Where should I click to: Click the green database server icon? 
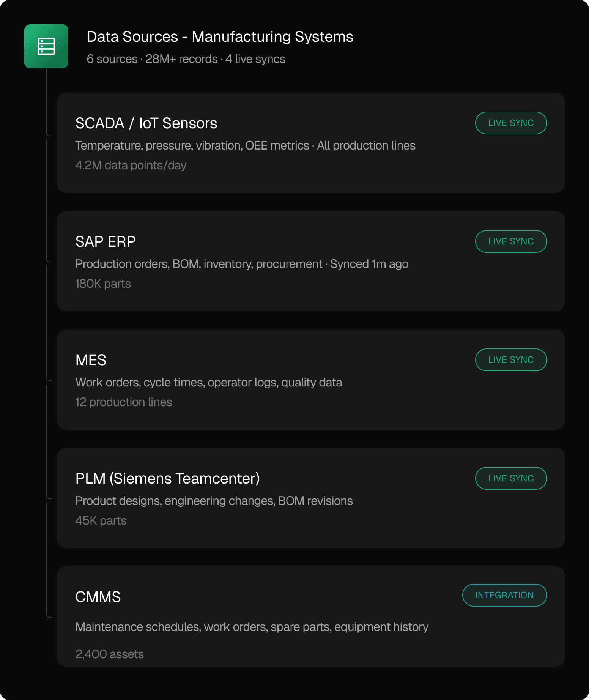click(x=46, y=46)
